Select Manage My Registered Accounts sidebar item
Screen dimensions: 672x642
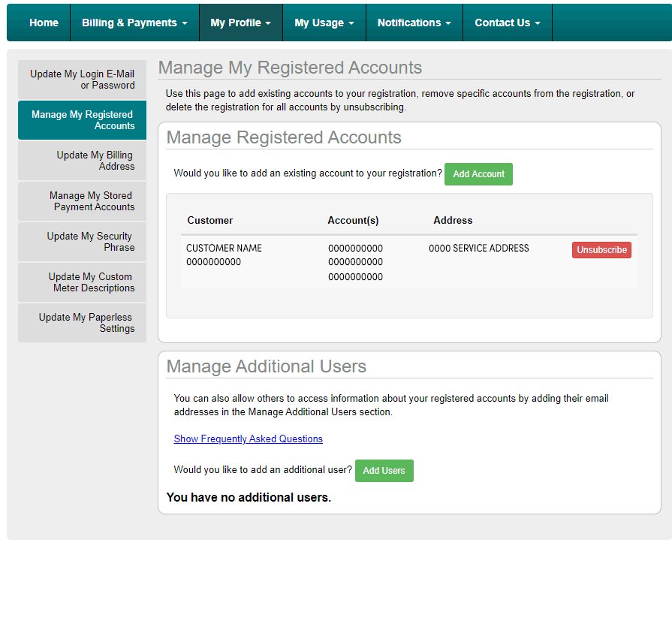[x=82, y=120]
